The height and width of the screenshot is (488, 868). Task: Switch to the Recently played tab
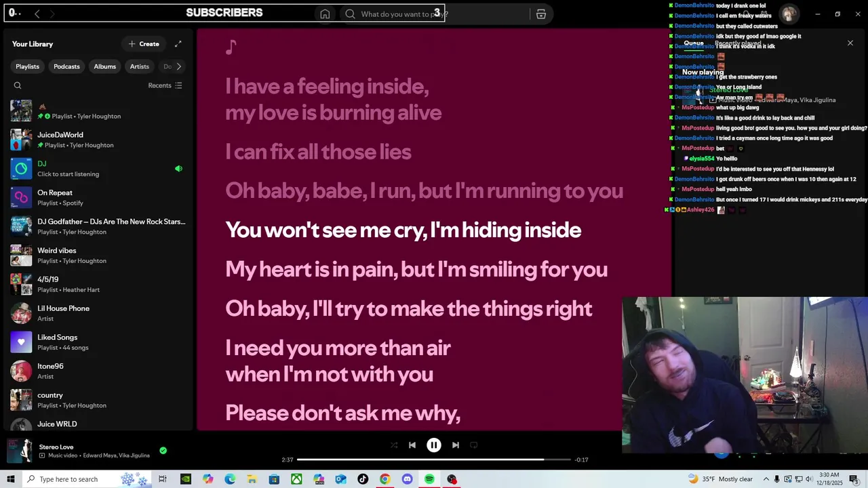pos(738,43)
